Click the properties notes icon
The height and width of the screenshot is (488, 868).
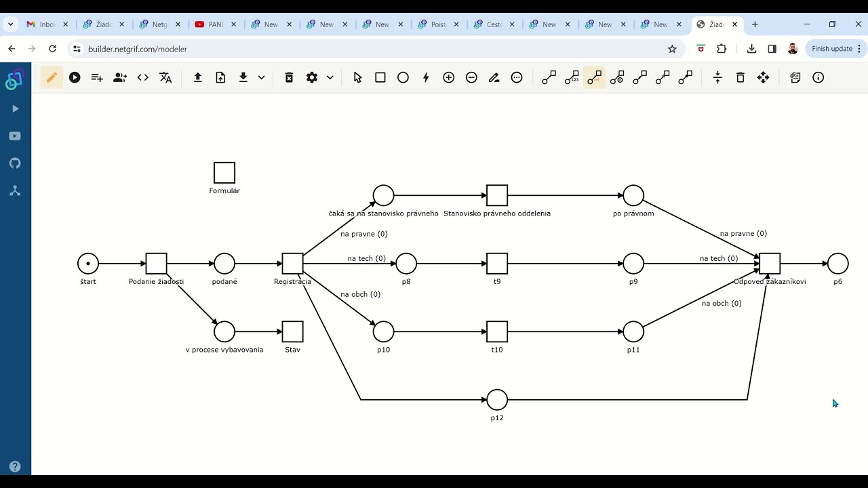(x=795, y=78)
